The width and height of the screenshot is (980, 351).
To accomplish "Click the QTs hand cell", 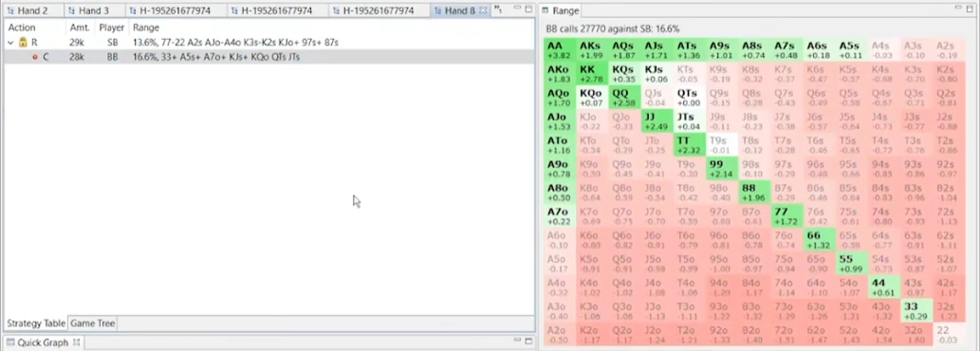I will pyautogui.click(x=690, y=98).
